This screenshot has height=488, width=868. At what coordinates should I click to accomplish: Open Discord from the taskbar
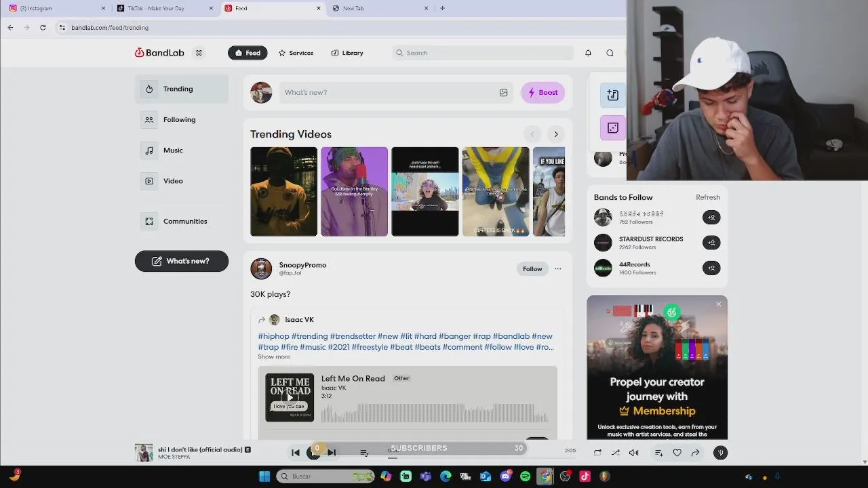pyautogui.click(x=505, y=476)
